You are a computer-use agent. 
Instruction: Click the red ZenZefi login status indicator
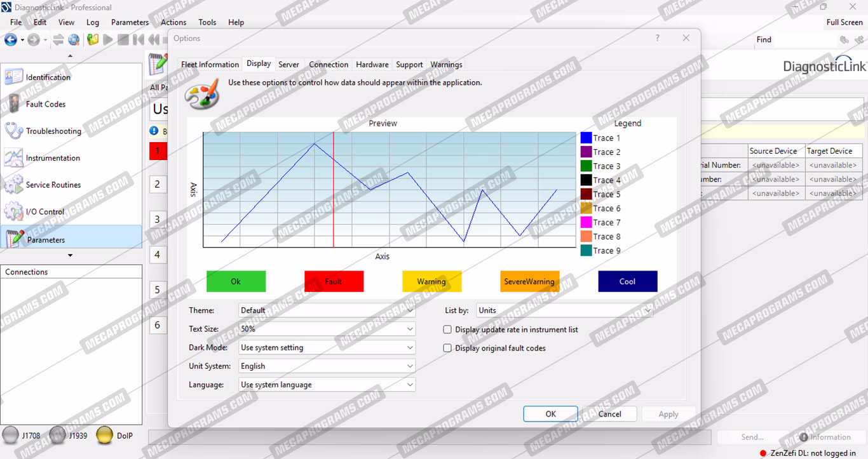(x=763, y=453)
